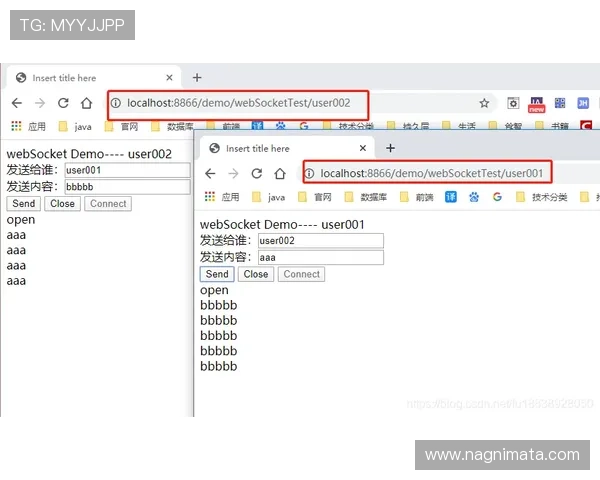Click the home icon in the user002 window
Image resolution: width=600 pixels, height=480 pixels.
[86, 103]
